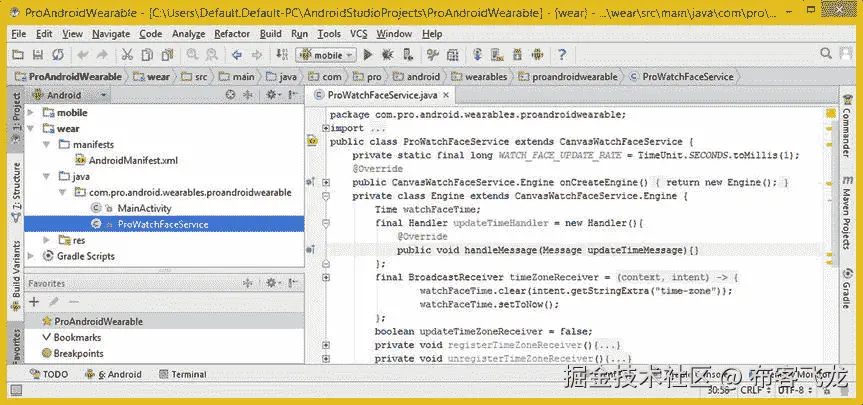Click the Open folder toolbar icon

pyautogui.click(x=18, y=54)
